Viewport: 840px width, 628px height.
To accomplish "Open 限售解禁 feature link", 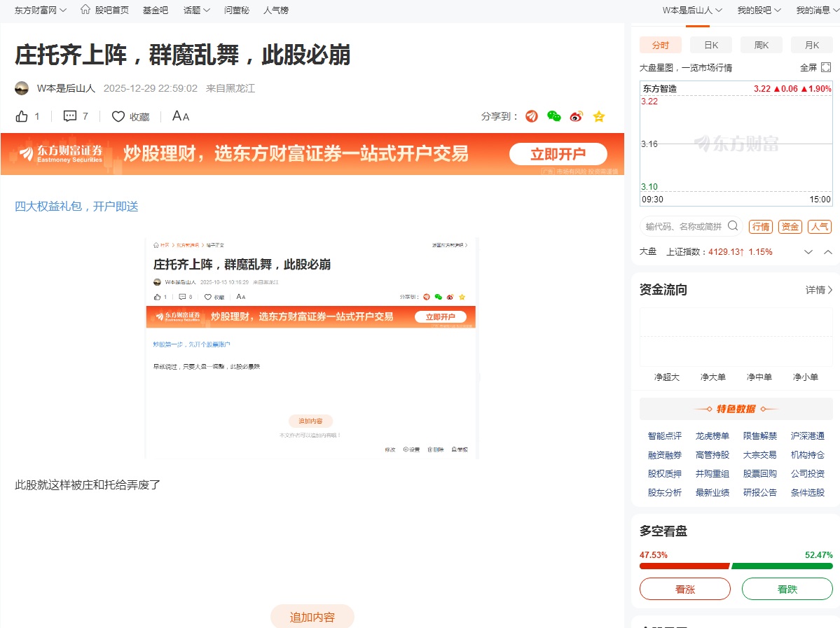I will click(x=760, y=435).
